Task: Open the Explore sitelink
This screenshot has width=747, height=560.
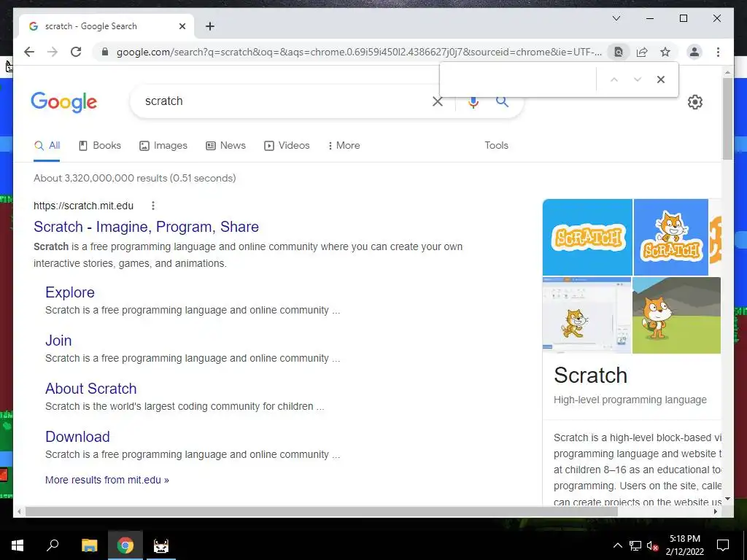Action: 70,292
